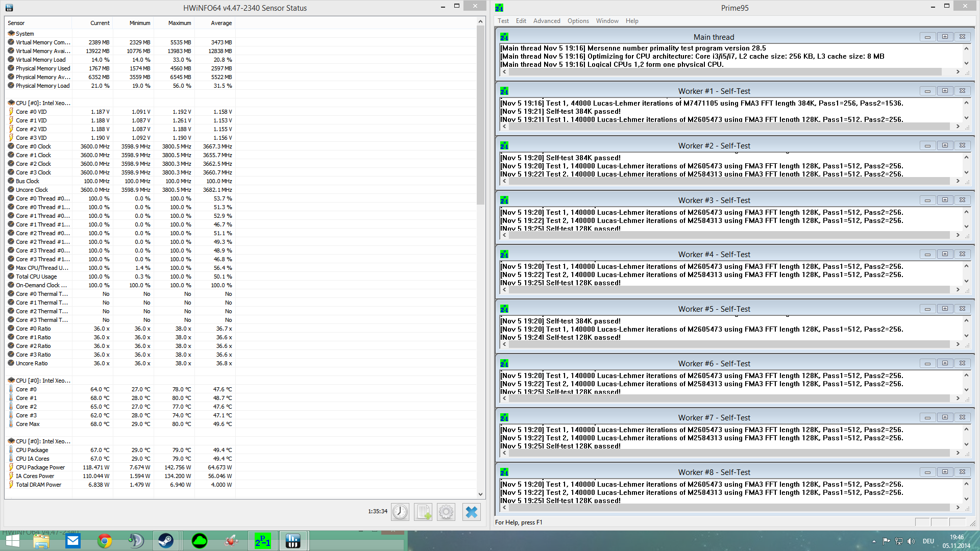Click the logging sheet icon with green plus

(423, 512)
